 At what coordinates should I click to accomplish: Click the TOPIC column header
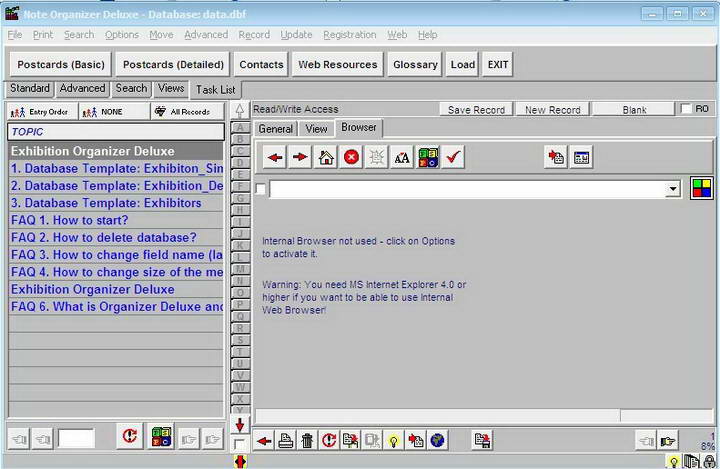(x=116, y=132)
